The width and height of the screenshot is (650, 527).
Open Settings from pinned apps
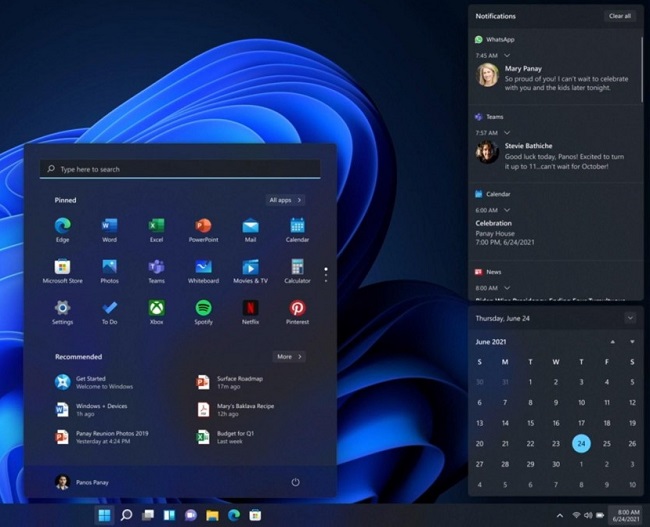coord(63,312)
